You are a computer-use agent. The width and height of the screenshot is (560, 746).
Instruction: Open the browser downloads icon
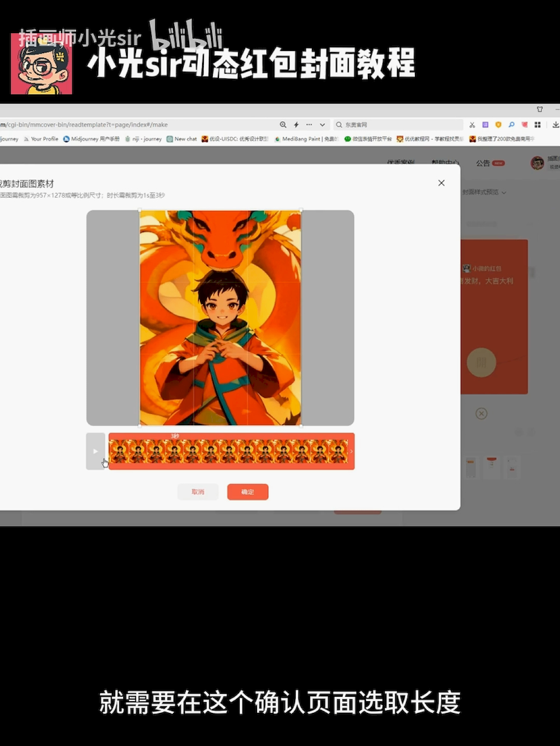tap(555, 125)
